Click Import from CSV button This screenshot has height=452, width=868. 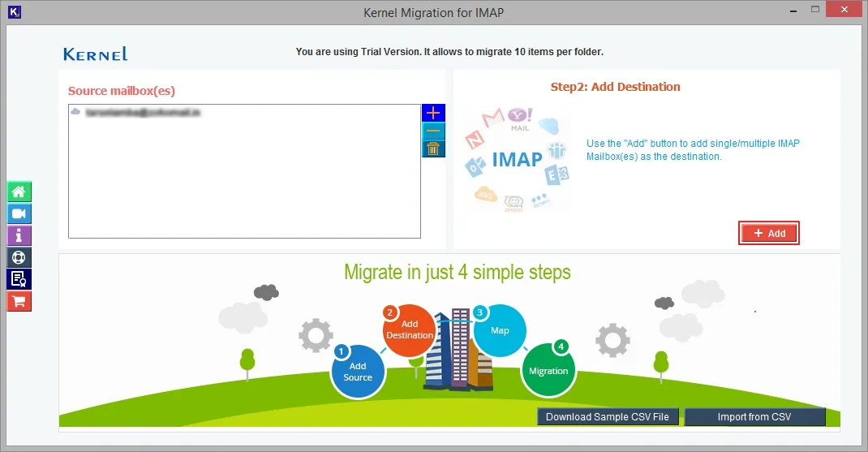point(754,416)
